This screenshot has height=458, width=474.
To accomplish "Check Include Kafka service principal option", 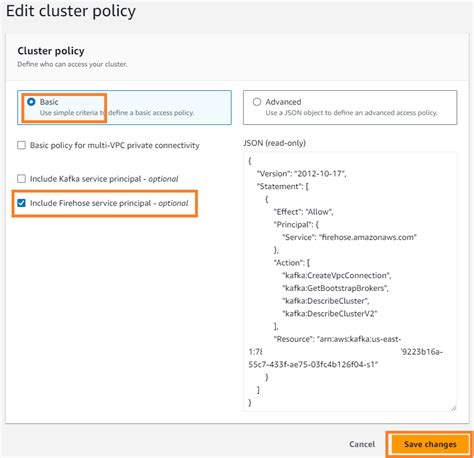I will click(21, 179).
